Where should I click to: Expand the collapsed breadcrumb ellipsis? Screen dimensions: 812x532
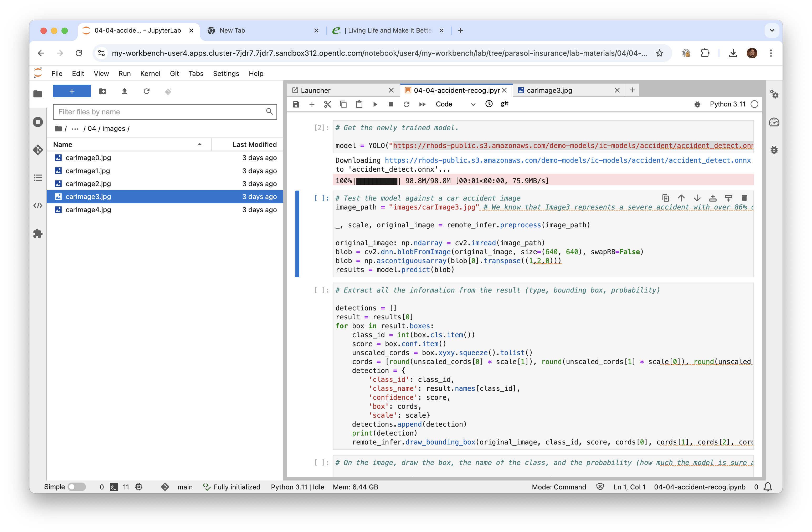point(75,129)
